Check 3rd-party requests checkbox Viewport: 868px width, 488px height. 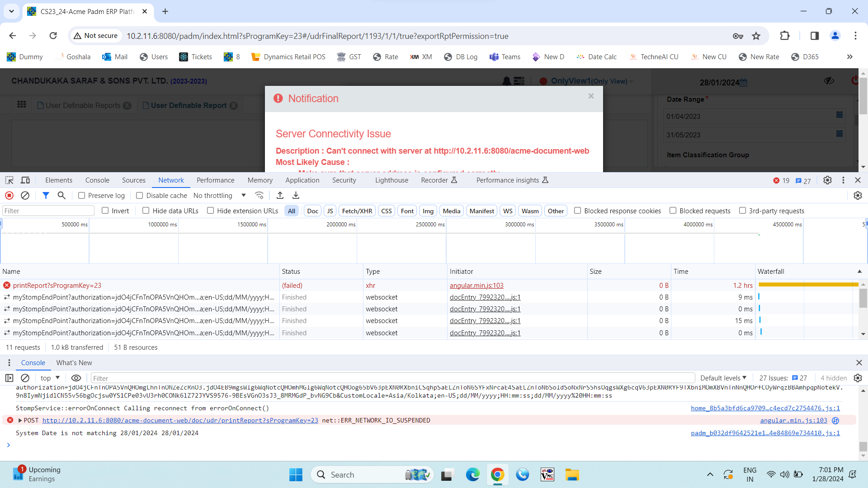coord(742,211)
